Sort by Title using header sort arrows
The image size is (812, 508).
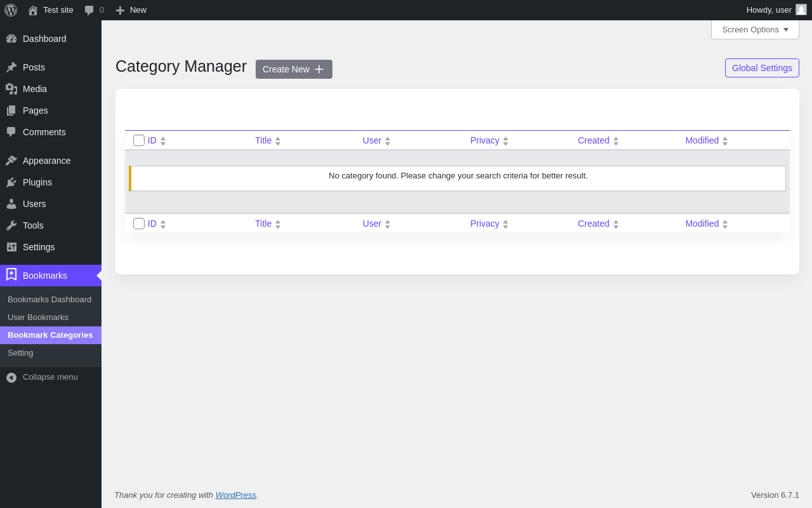(278, 141)
